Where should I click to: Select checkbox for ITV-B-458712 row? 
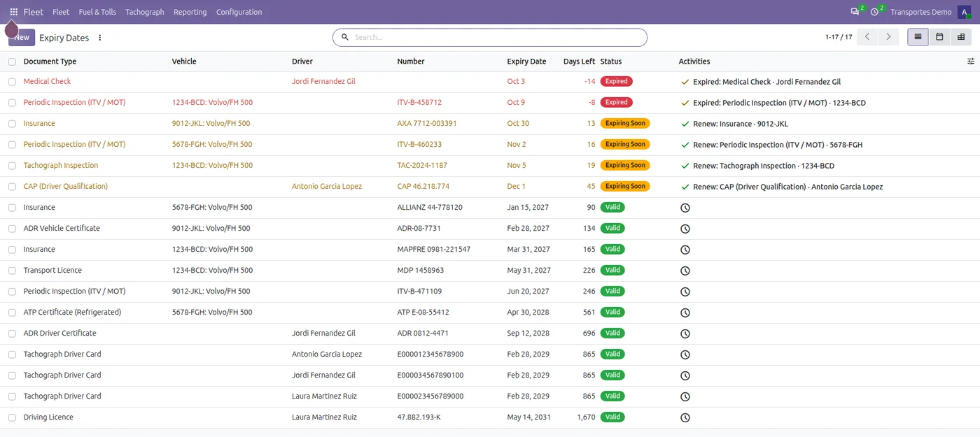point(12,103)
